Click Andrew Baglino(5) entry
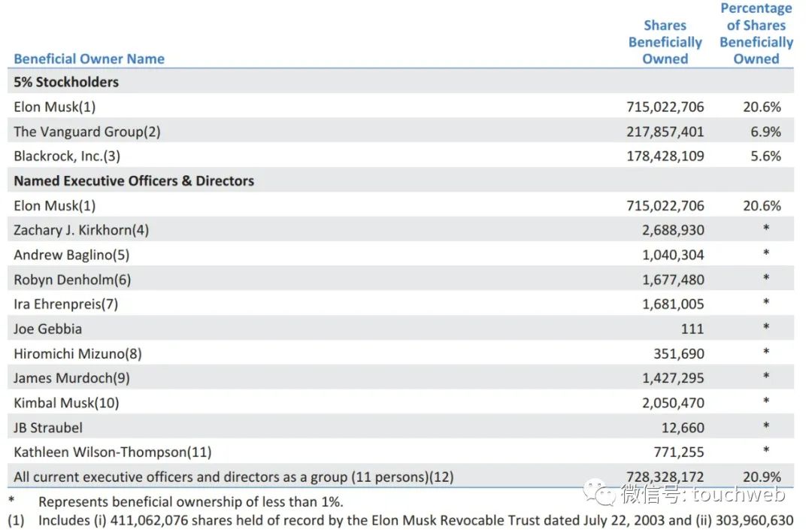Viewport: 812px width, 530px height. tap(71, 255)
